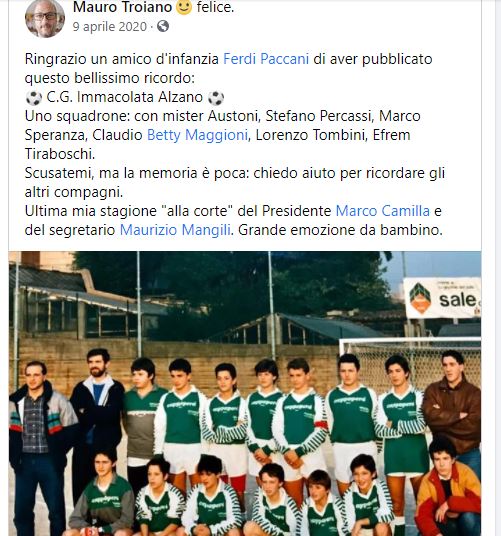
Task: Open the 9 aprile 2020 post timestamp
Action: point(110,26)
